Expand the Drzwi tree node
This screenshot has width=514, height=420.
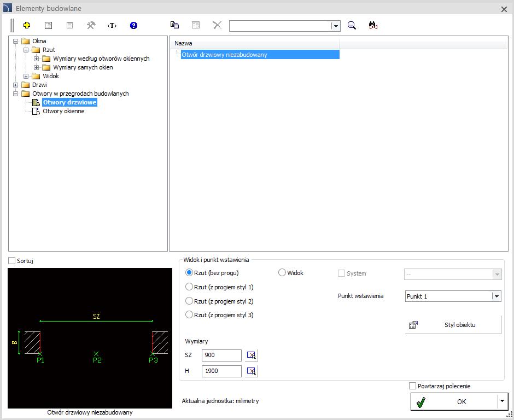[15, 85]
